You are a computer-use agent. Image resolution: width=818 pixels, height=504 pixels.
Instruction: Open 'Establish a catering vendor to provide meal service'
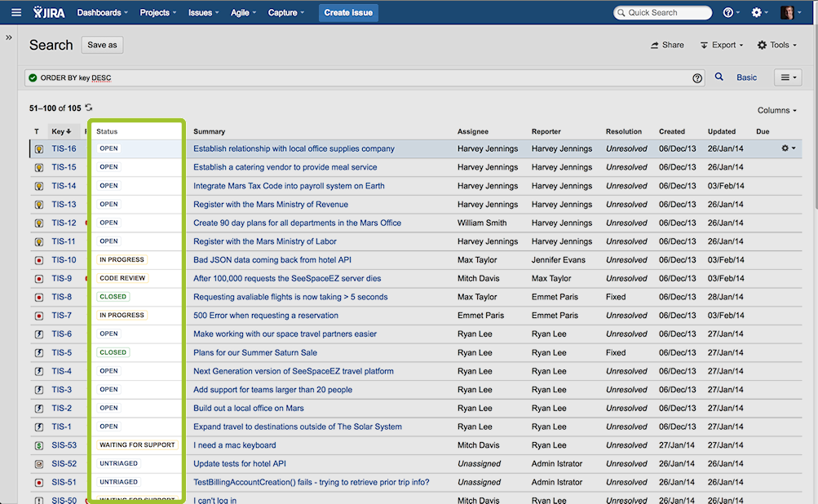[285, 167]
